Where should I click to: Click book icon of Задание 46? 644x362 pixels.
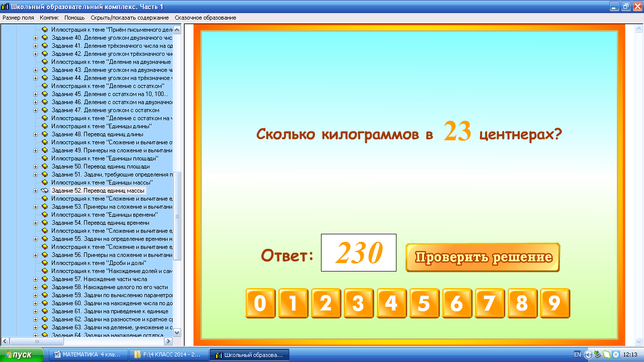[x=44, y=102]
